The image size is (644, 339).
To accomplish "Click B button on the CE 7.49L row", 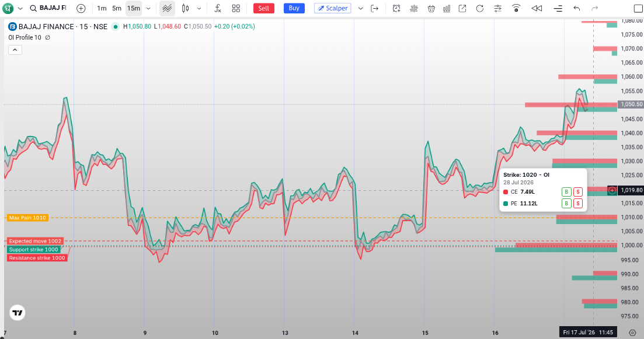I will tap(566, 191).
